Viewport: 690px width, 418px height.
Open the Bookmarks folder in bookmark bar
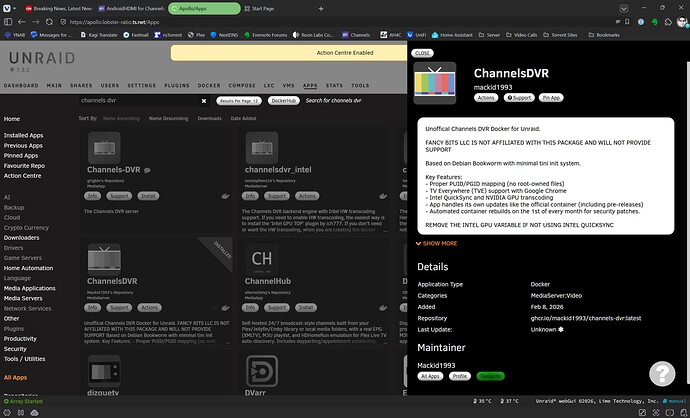(x=604, y=35)
